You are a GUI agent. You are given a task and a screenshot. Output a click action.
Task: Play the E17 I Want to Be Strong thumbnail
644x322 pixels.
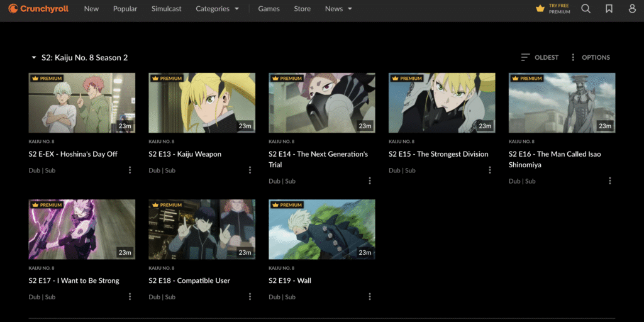pos(82,229)
